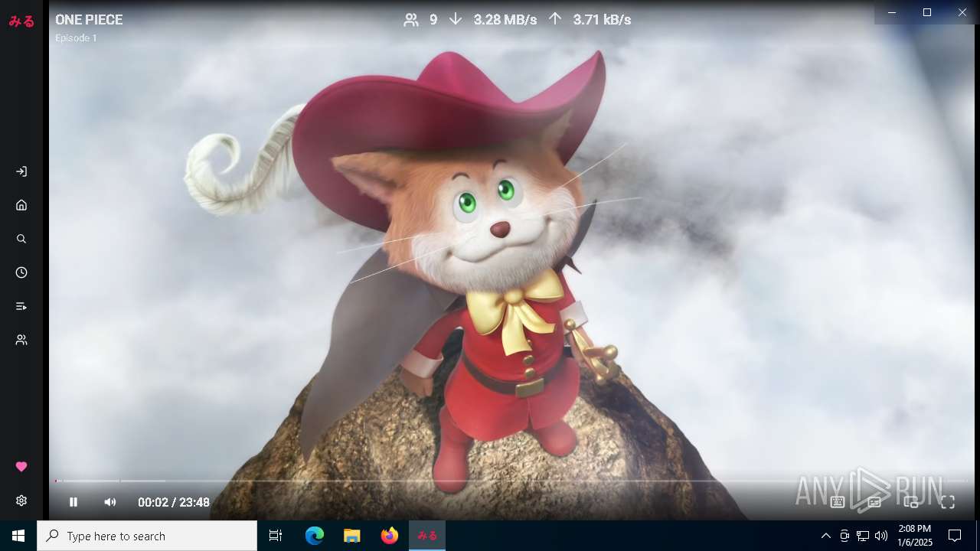Pause the ONE PIECE episode playback
Viewport: 980px width, 551px height.
click(73, 502)
